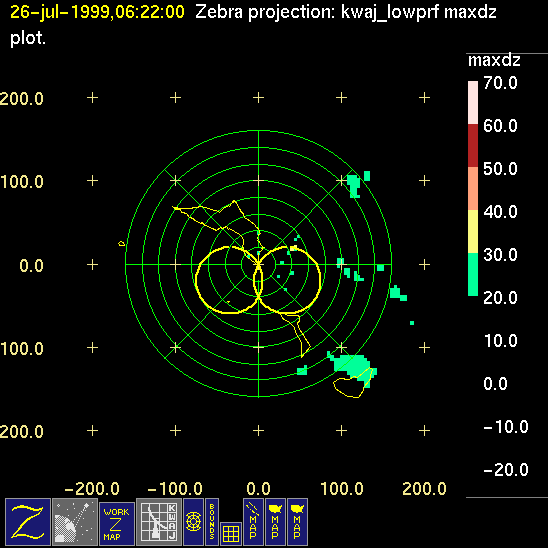Click the yellow 30–40 colorbar segment
Screen dimensions: 548x548
point(473,231)
